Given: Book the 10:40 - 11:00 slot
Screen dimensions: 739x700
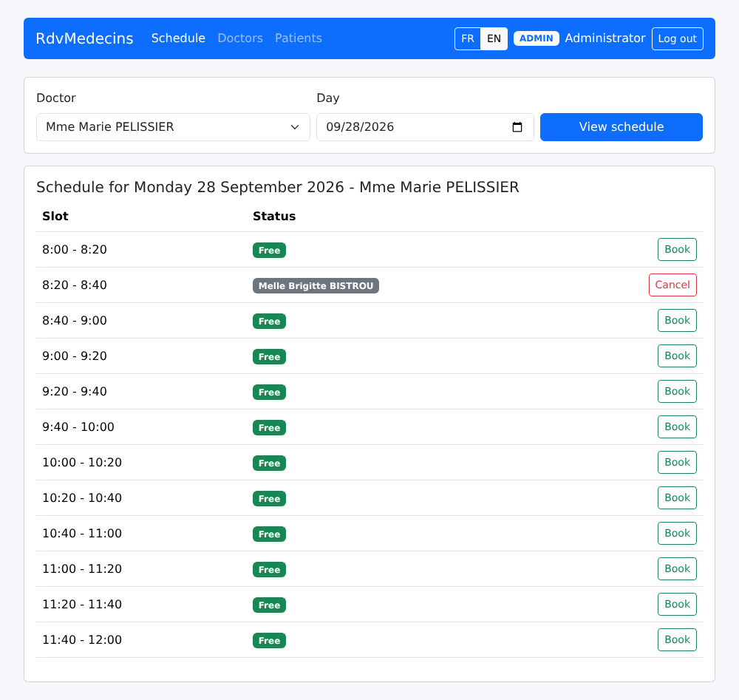Looking at the screenshot, I should click(677, 533).
